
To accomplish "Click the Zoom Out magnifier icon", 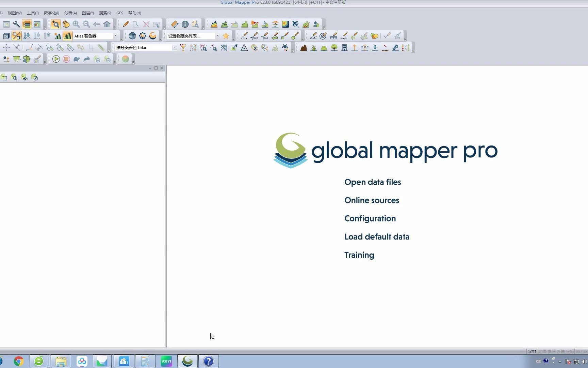I will pyautogui.click(x=86, y=24).
